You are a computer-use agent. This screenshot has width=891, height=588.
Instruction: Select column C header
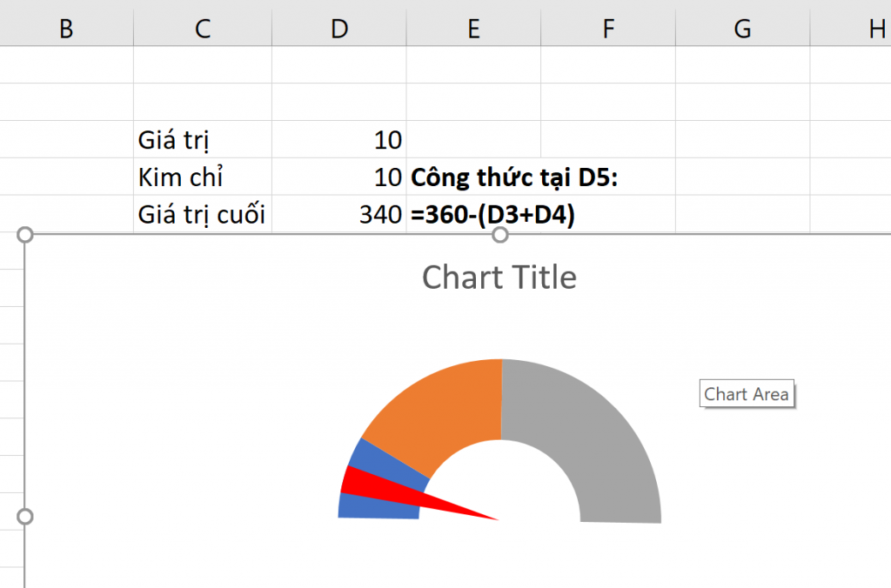202,29
